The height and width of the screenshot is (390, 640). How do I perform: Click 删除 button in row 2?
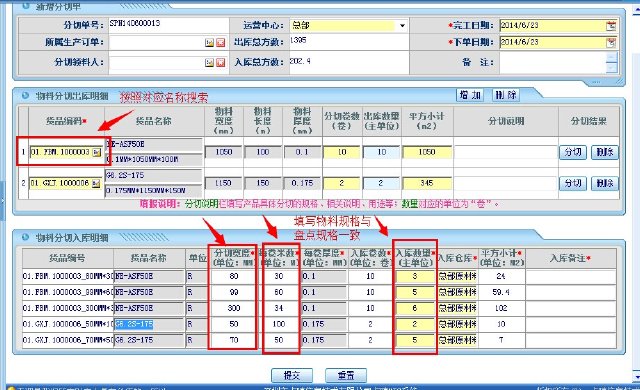605,184
